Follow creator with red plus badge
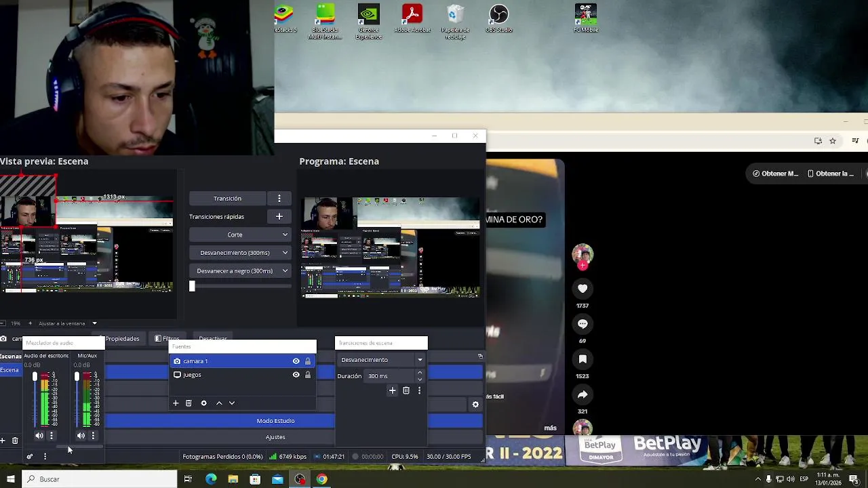 click(583, 266)
